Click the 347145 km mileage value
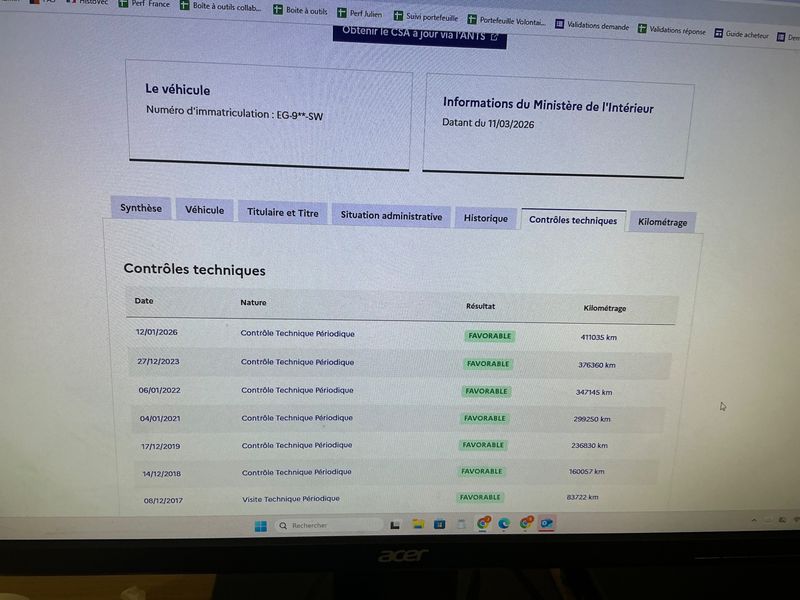 pyautogui.click(x=594, y=392)
